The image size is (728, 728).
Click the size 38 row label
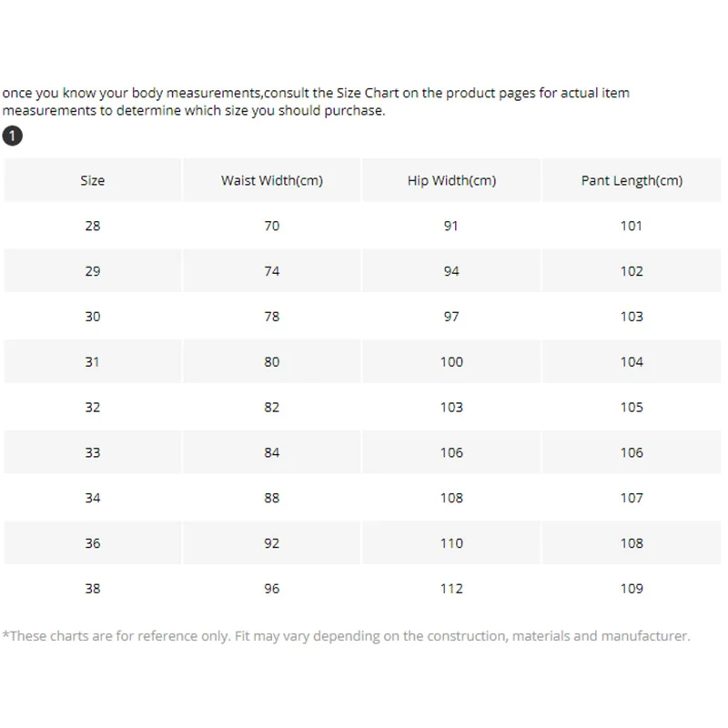click(x=93, y=589)
